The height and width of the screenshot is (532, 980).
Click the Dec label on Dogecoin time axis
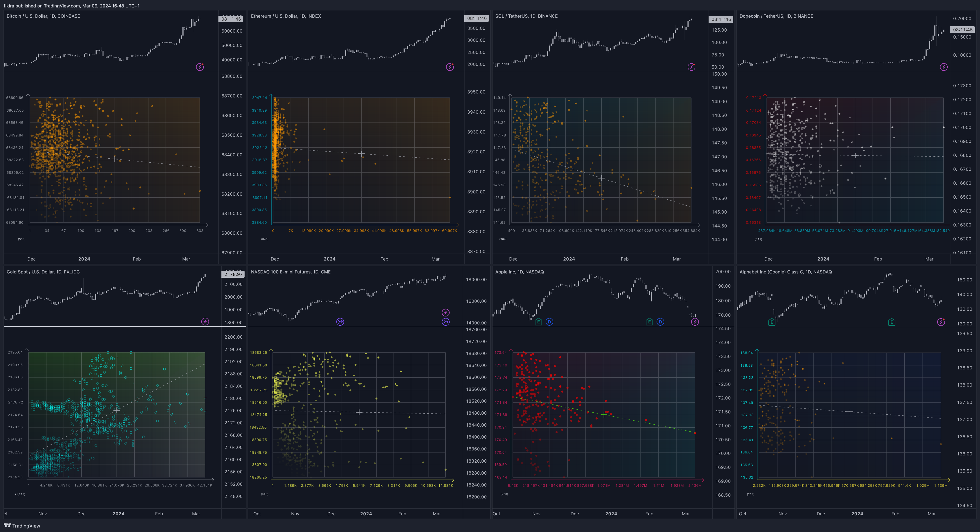coord(768,259)
